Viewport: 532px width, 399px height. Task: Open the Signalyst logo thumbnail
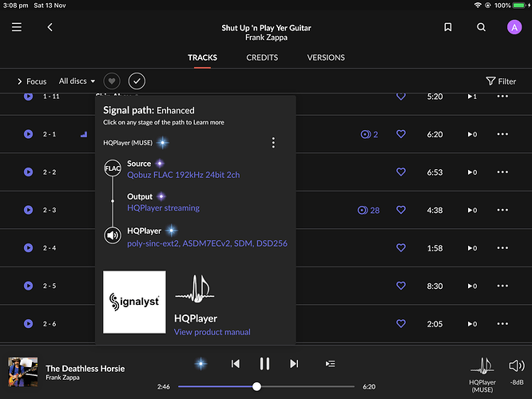[x=134, y=302]
